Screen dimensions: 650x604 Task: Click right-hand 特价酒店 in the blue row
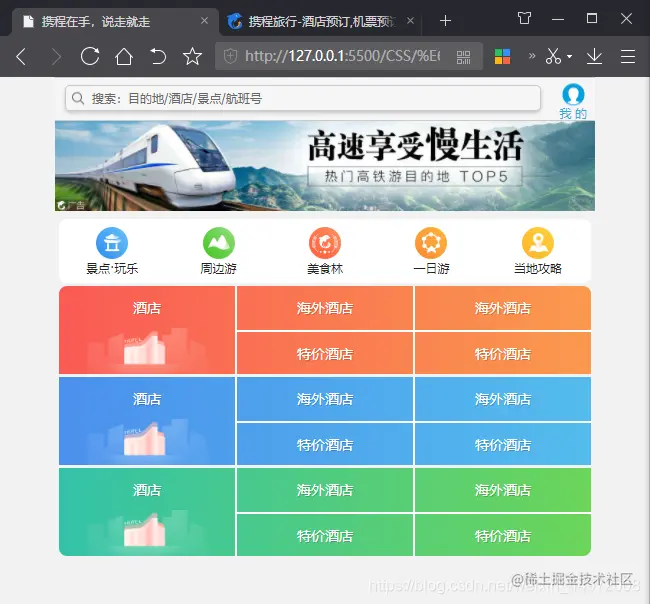(503, 445)
